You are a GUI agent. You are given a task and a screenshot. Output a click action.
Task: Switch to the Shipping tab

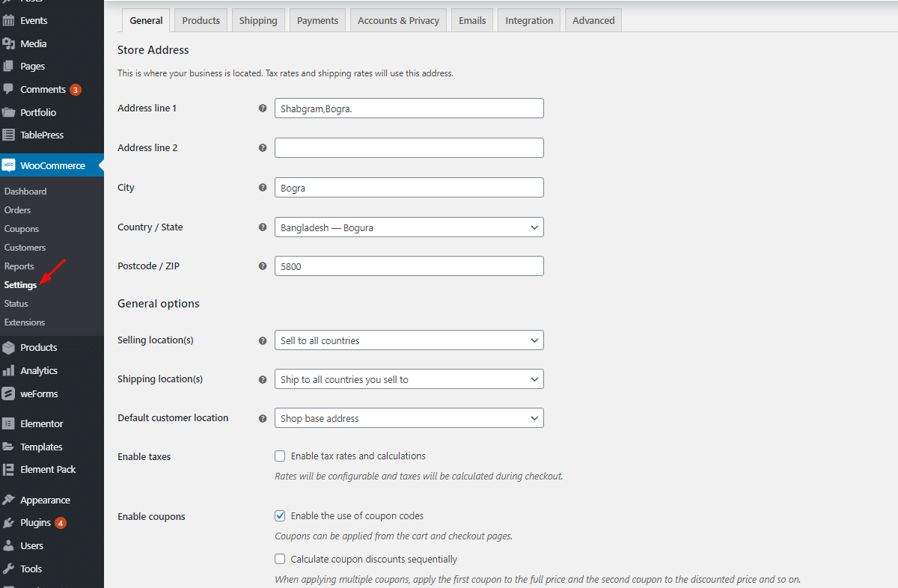pos(258,21)
